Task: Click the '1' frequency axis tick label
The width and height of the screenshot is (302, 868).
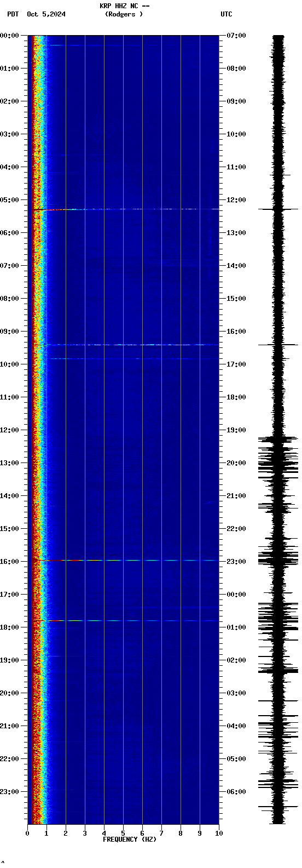Action: [x=47, y=833]
